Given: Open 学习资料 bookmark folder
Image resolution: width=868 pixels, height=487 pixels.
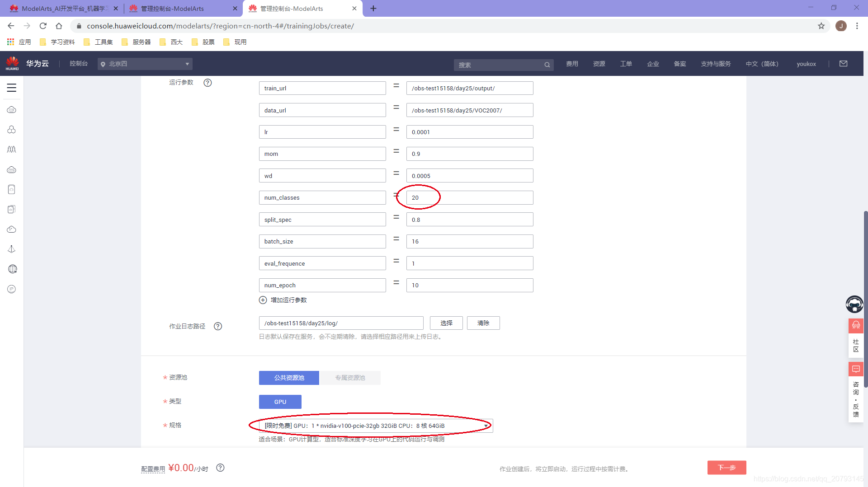Looking at the screenshot, I should [57, 42].
